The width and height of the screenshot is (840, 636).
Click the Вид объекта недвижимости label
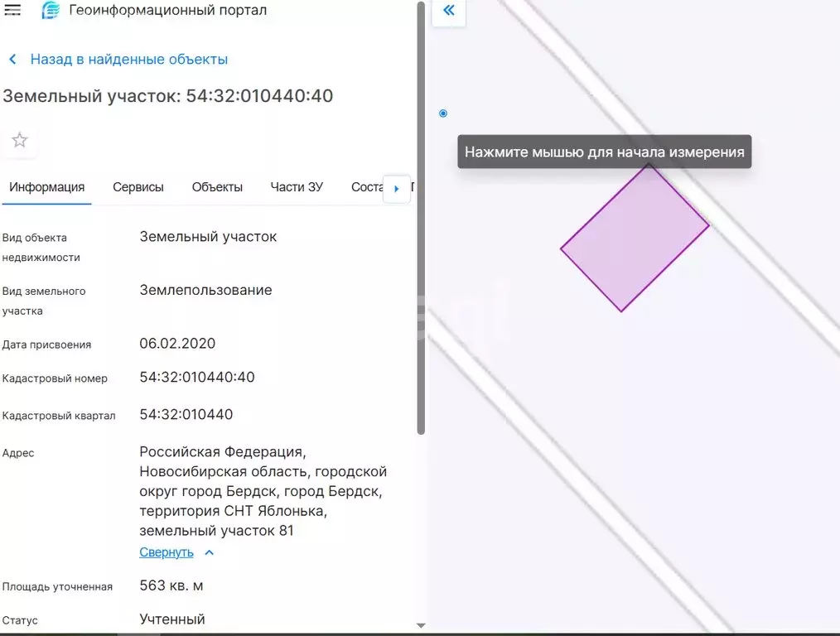(x=41, y=248)
